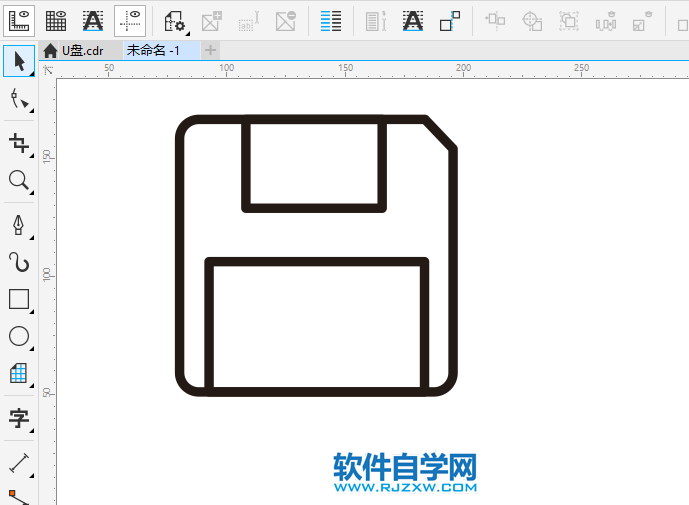
Task: Click the placeholder text frame icon
Action: click(x=248, y=21)
